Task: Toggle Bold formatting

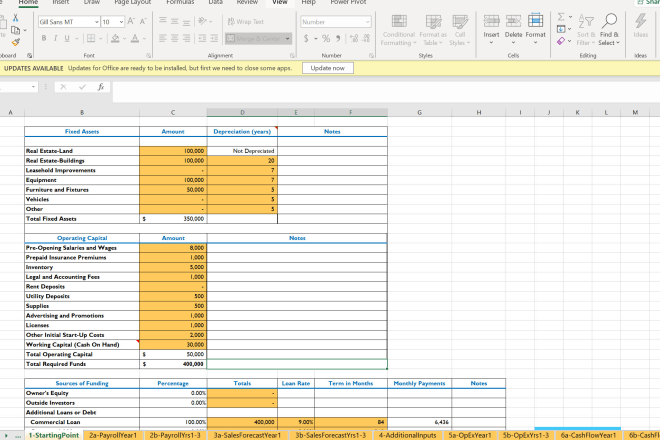Action: tap(44, 38)
